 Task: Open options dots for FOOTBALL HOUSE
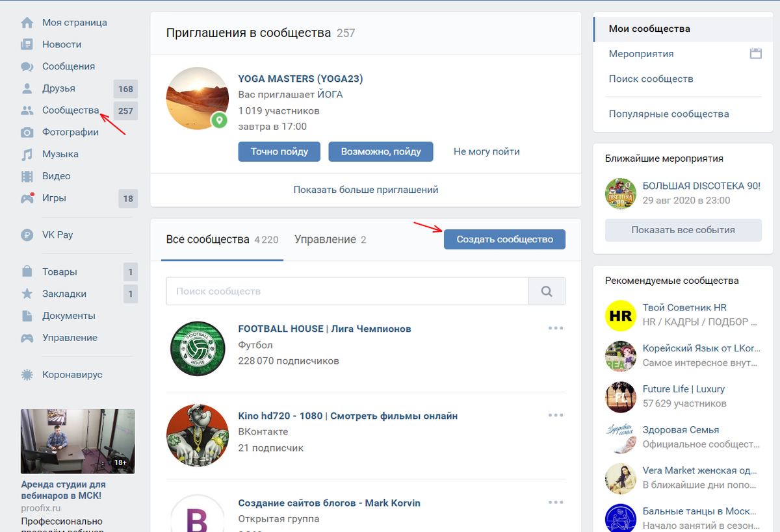[x=556, y=328]
